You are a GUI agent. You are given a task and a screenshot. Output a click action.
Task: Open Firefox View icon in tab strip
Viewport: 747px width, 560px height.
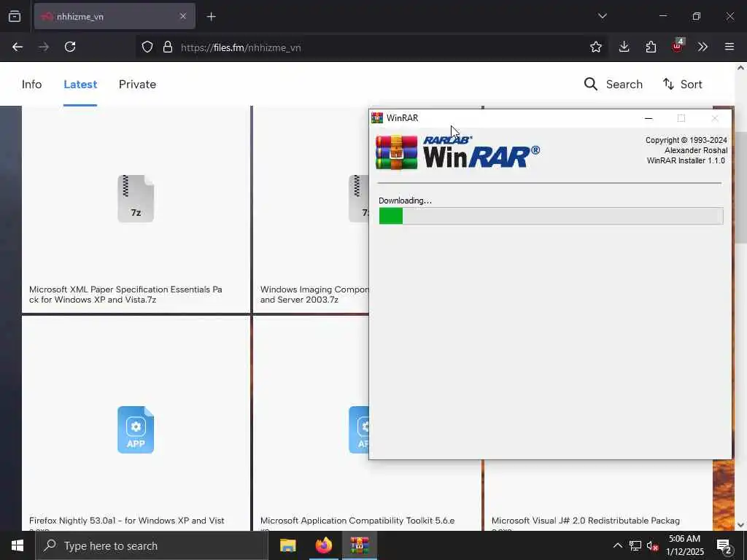click(x=15, y=16)
